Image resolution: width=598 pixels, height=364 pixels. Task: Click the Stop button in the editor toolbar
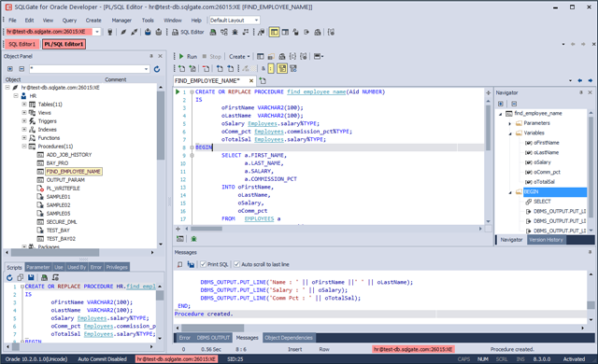point(212,56)
